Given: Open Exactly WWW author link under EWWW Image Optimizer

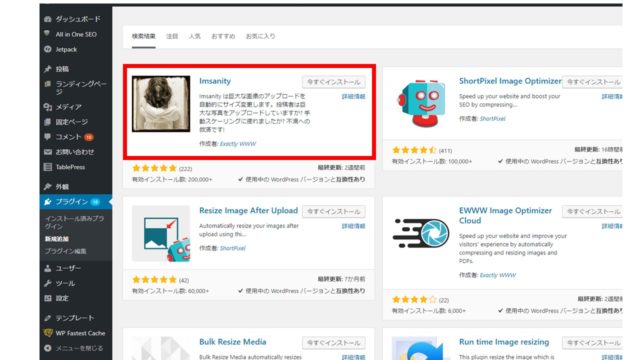Looking at the screenshot, I should coord(498,275).
